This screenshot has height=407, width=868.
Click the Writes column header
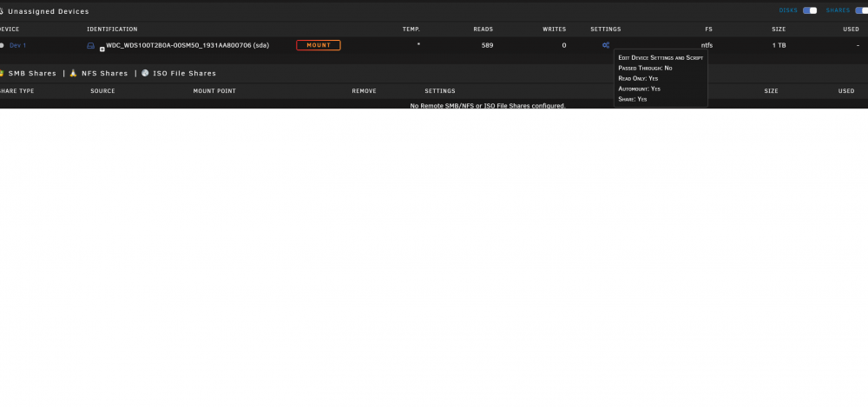(554, 30)
